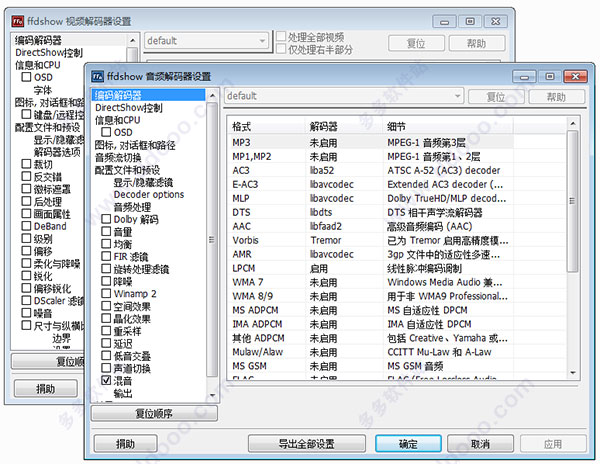Confirm with the 确定 button
Screen dimensions: 600x464
point(408,443)
